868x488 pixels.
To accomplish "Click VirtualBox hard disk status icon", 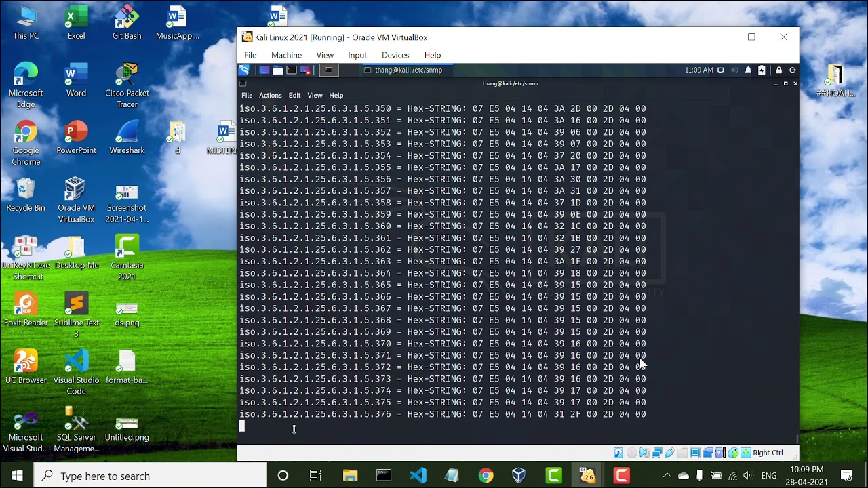I will [618, 453].
